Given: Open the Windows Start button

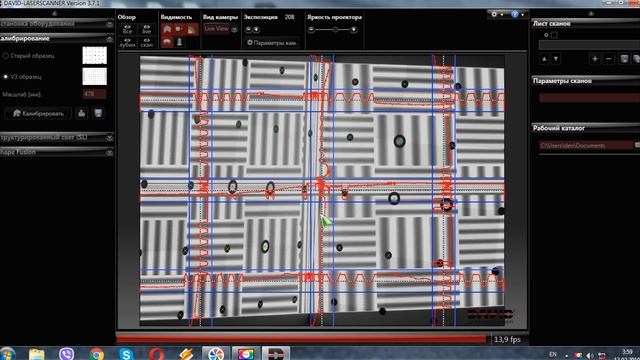Looking at the screenshot, I should pos(7,354).
